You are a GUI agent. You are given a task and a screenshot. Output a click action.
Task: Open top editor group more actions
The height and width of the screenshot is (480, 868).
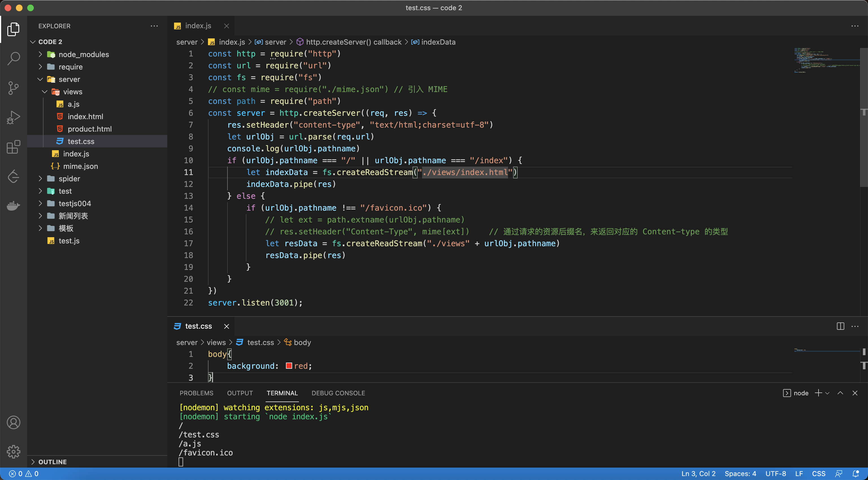[855, 26]
